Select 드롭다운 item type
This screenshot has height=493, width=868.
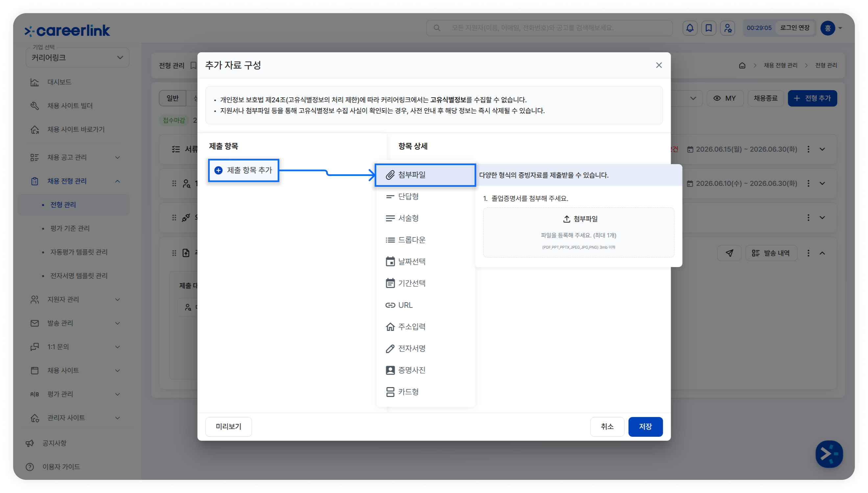pyautogui.click(x=425, y=240)
